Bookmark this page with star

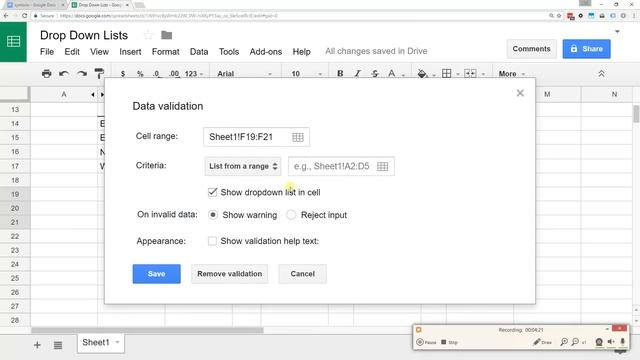pos(559,16)
